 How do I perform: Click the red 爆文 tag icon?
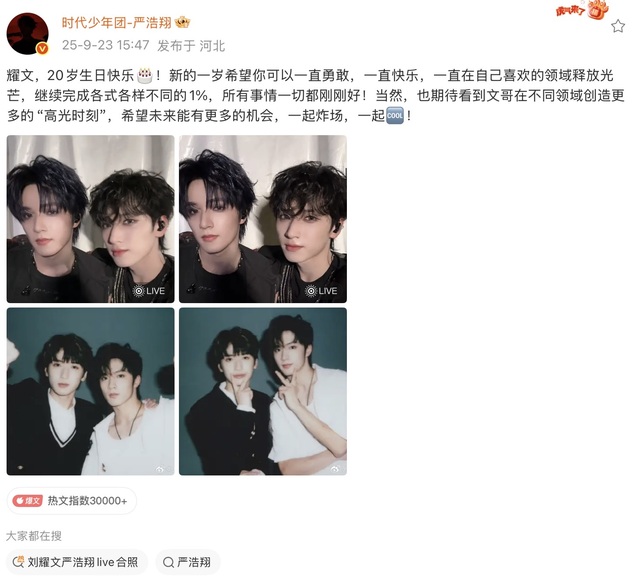27,500
